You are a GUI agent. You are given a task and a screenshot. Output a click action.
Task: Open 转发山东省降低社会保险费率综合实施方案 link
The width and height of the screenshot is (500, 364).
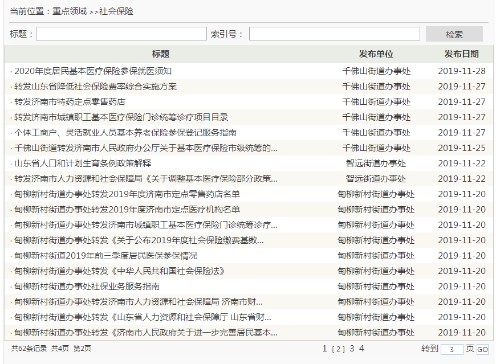tap(95, 87)
